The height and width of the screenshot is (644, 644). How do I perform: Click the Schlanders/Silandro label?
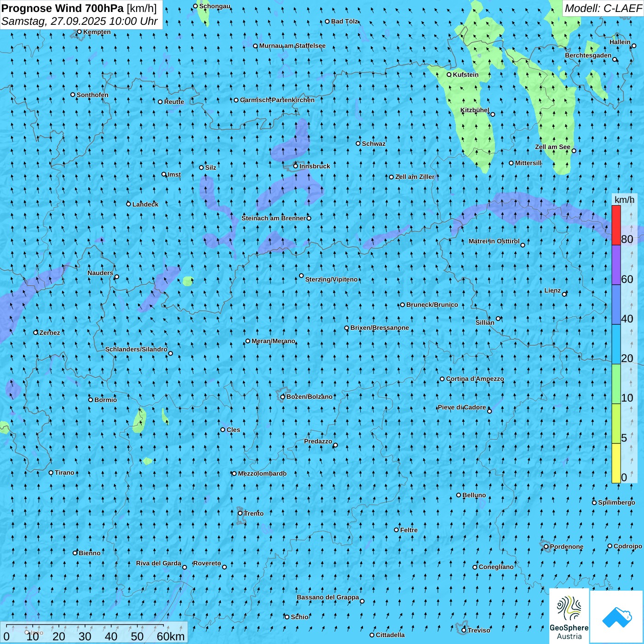136,349
